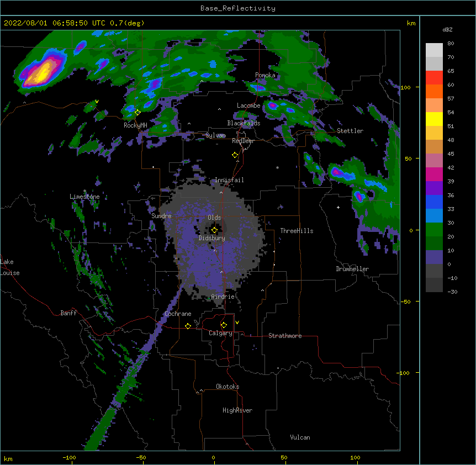Pick the light gray swatch at 80 dBZ
The height and width of the screenshot is (465, 476).
[x=434, y=50]
